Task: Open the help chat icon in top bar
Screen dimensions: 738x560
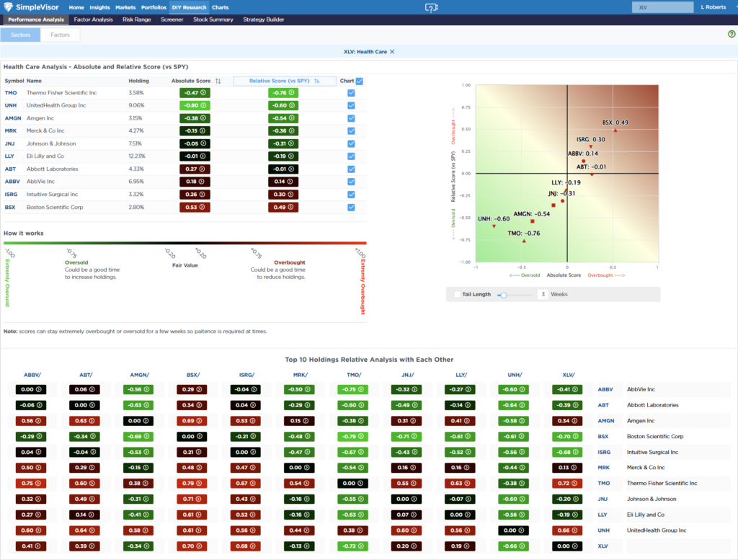Action: click(431, 7)
